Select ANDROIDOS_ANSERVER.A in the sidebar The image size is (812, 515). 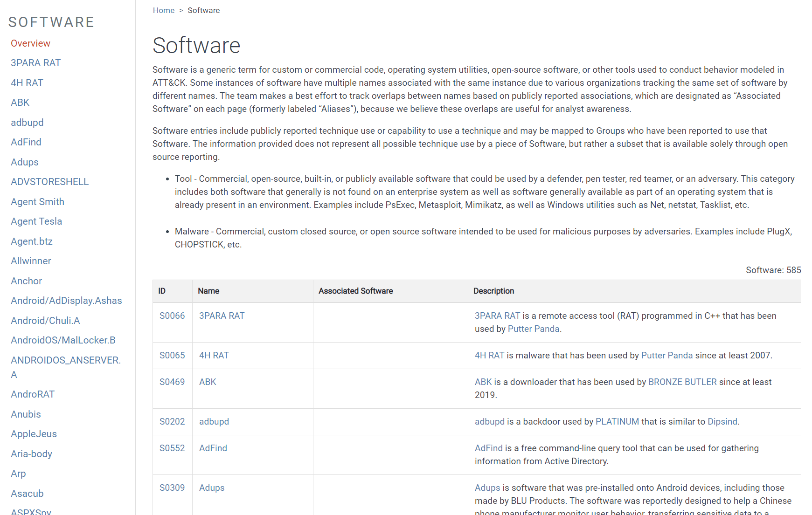65,360
